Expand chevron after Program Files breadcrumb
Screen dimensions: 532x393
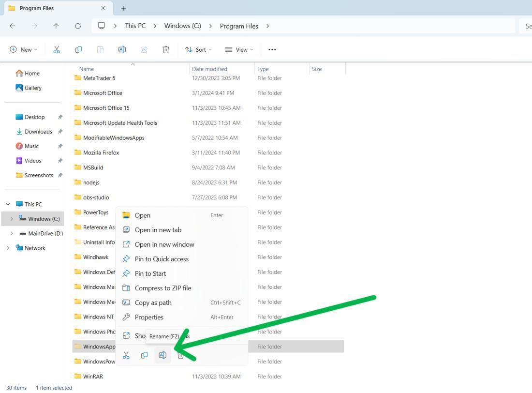(268, 26)
